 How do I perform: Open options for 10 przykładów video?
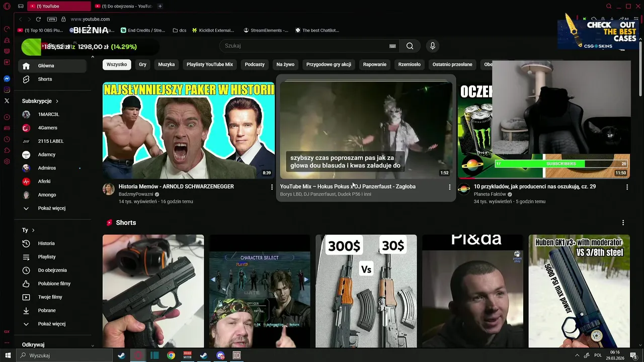coord(627,187)
